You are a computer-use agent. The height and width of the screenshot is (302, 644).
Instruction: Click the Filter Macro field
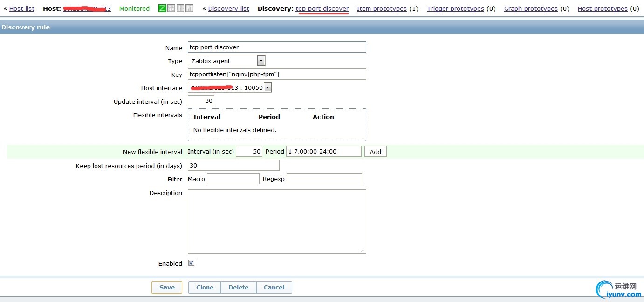(x=233, y=179)
